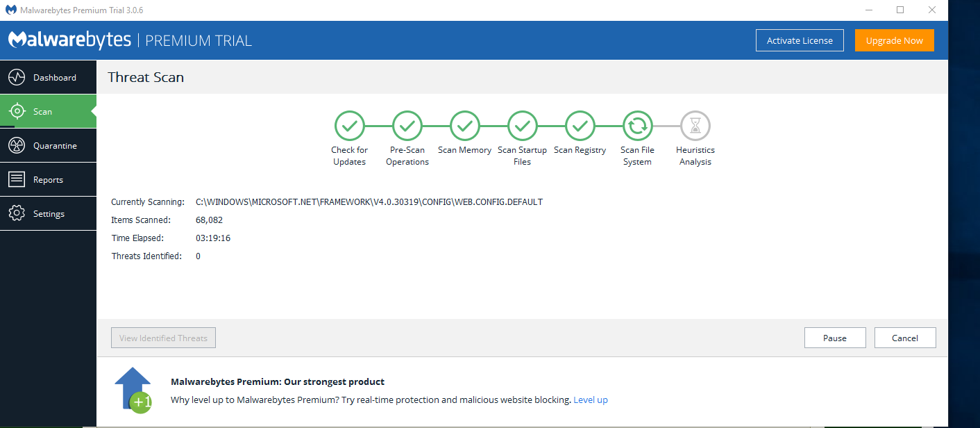Click the Scan Registry step label
The height and width of the screenshot is (428, 980).
[x=580, y=150]
